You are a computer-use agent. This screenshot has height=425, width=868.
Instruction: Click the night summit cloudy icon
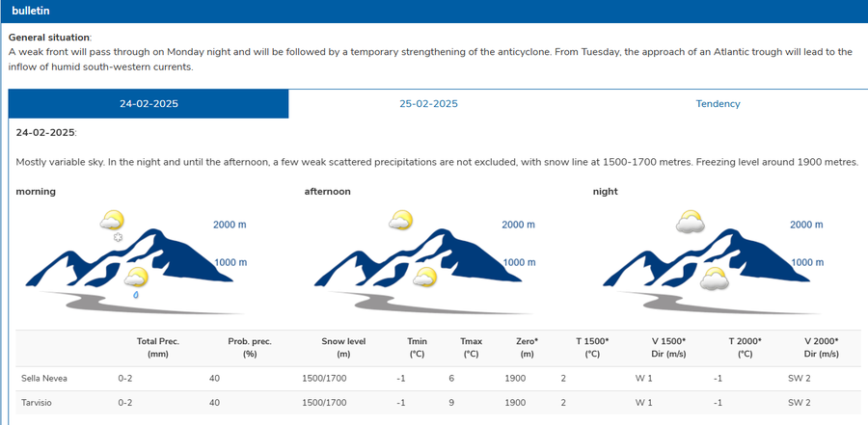coord(691,222)
